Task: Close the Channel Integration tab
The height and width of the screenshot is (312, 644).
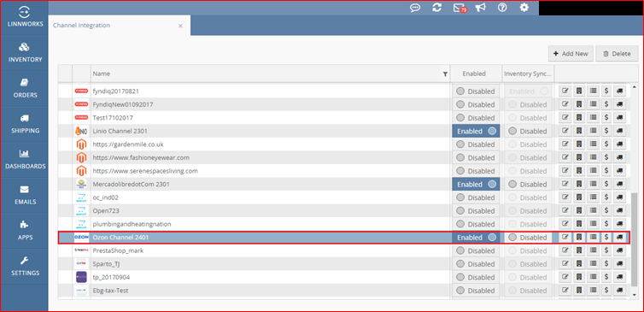Action: point(180,26)
